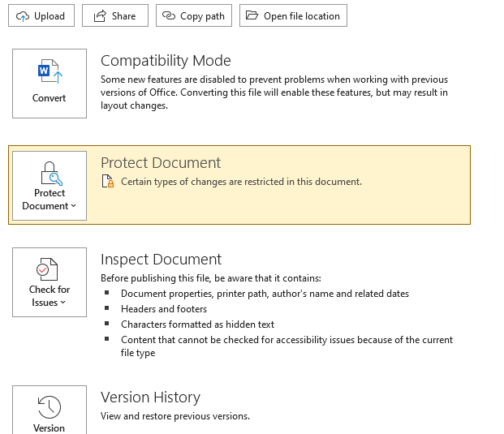This screenshot has height=434, width=504.
Task: Click the Protect Document lock icon
Action: 50,174
